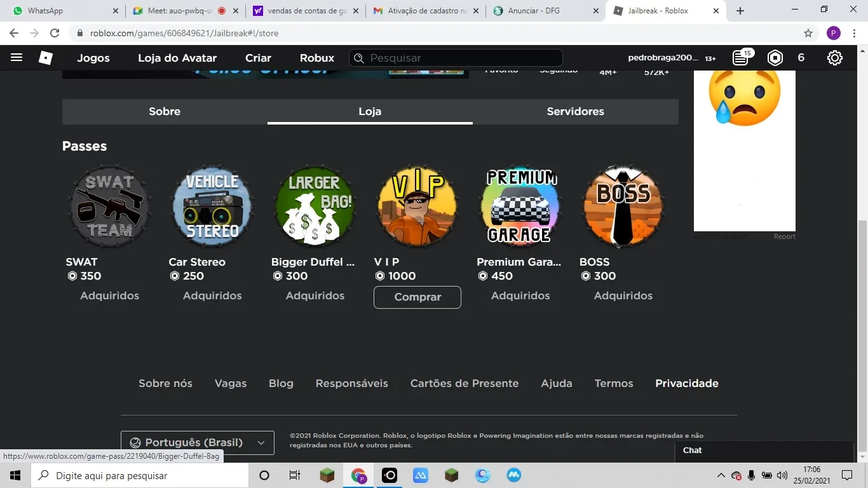The width and height of the screenshot is (868, 488).
Task: Open the VIP pass thumbnail
Action: click(x=417, y=207)
